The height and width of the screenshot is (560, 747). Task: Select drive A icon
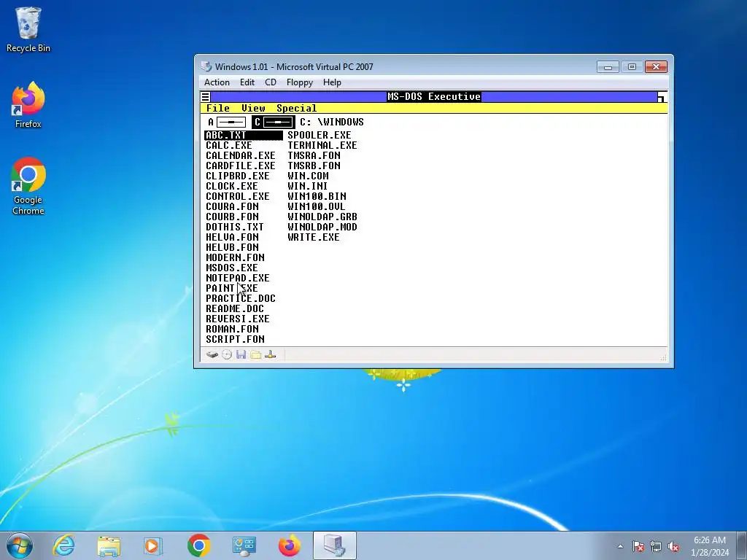pos(228,122)
